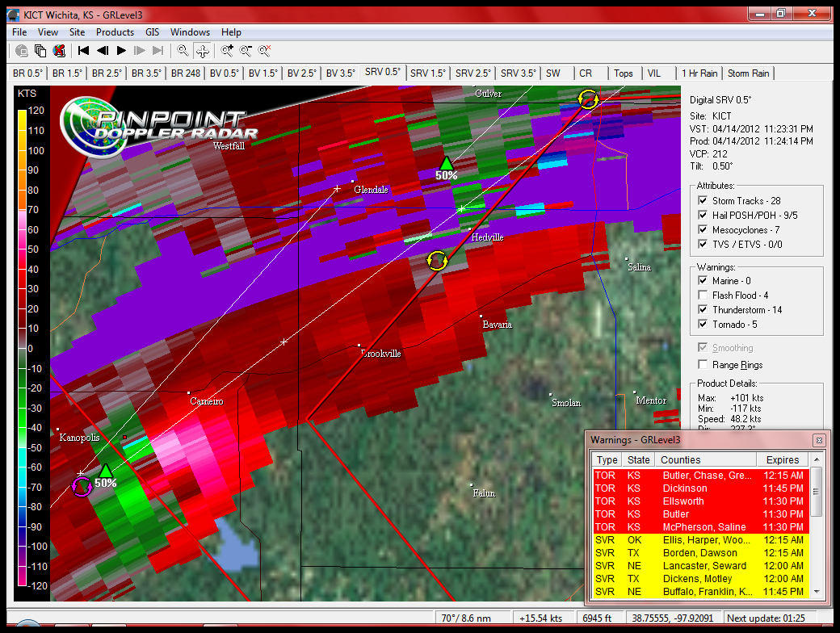Viewport: 840px width, 633px height.
Task: Select the 1 Hr Rain tab
Action: tap(699, 73)
